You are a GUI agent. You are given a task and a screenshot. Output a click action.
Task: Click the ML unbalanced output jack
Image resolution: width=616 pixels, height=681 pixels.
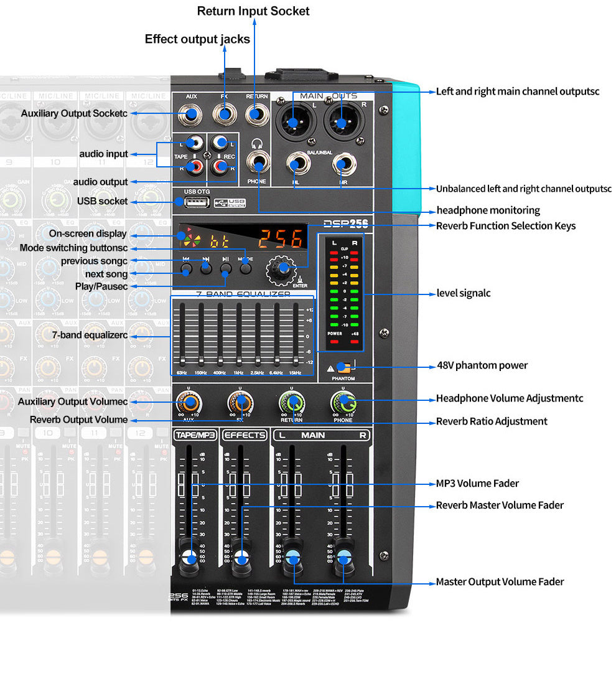point(298,164)
